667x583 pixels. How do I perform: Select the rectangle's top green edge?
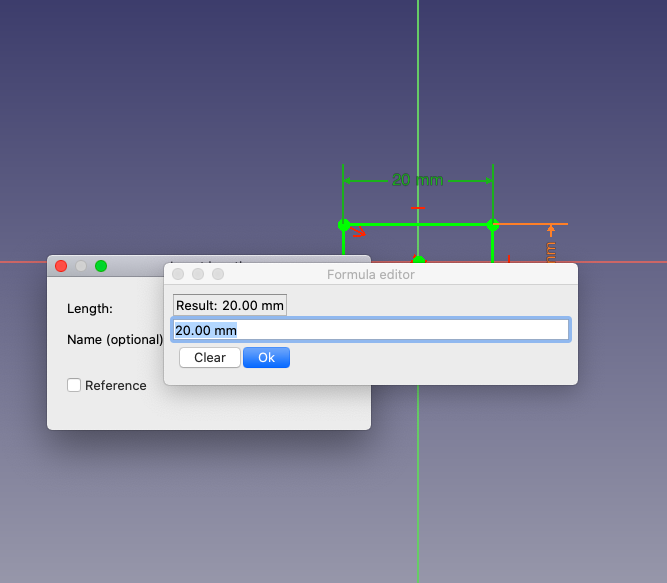tap(450, 224)
